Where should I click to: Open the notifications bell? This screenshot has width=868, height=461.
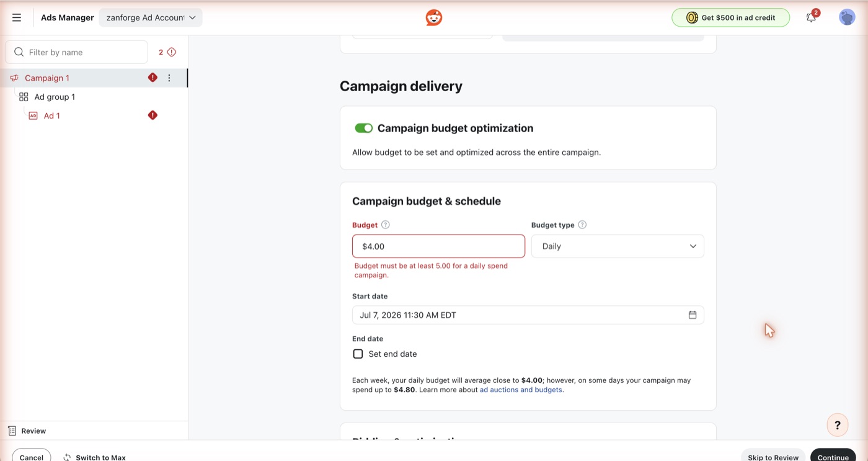(x=811, y=17)
